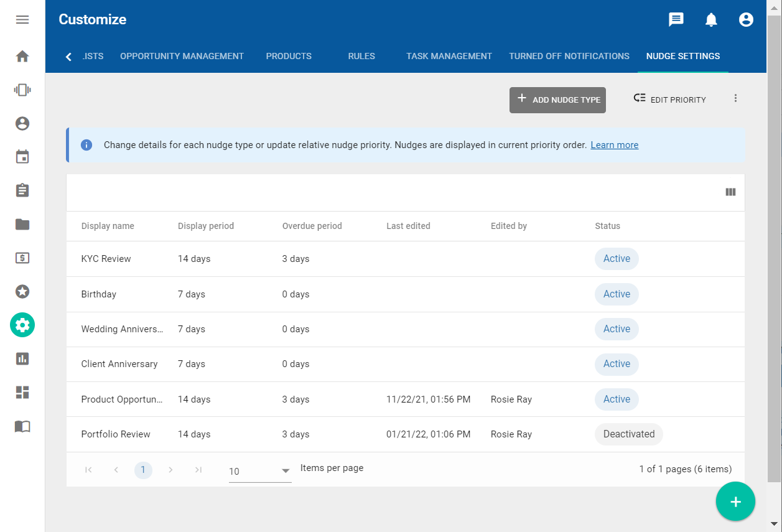Open the bar chart reports sidebar icon
782x532 pixels.
coord(22,359)
